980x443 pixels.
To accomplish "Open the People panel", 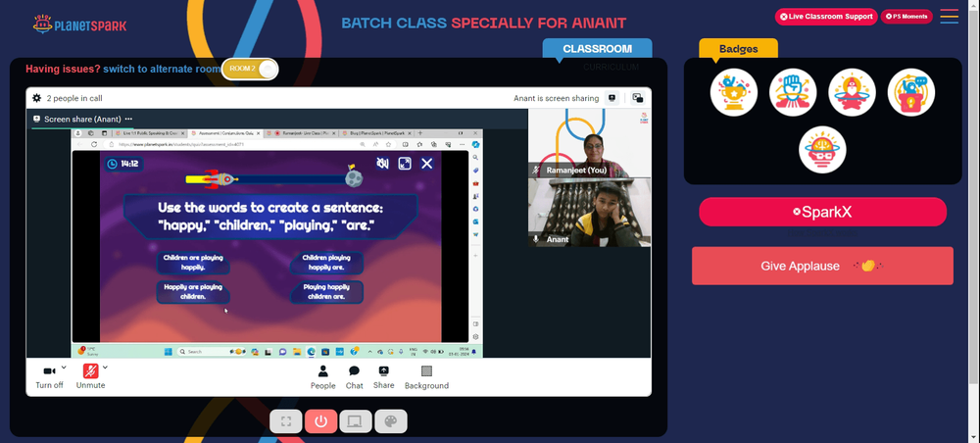I will tap(323, 377).
